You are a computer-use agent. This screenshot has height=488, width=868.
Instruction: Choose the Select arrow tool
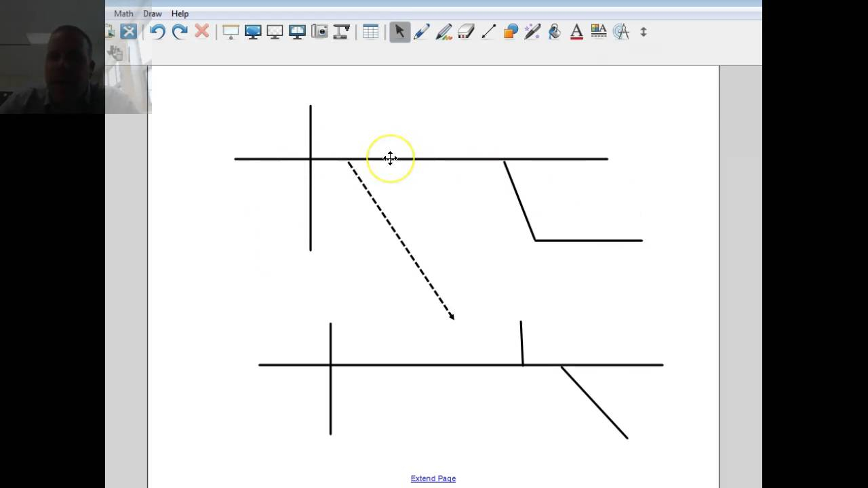click(x=399, y=31)
